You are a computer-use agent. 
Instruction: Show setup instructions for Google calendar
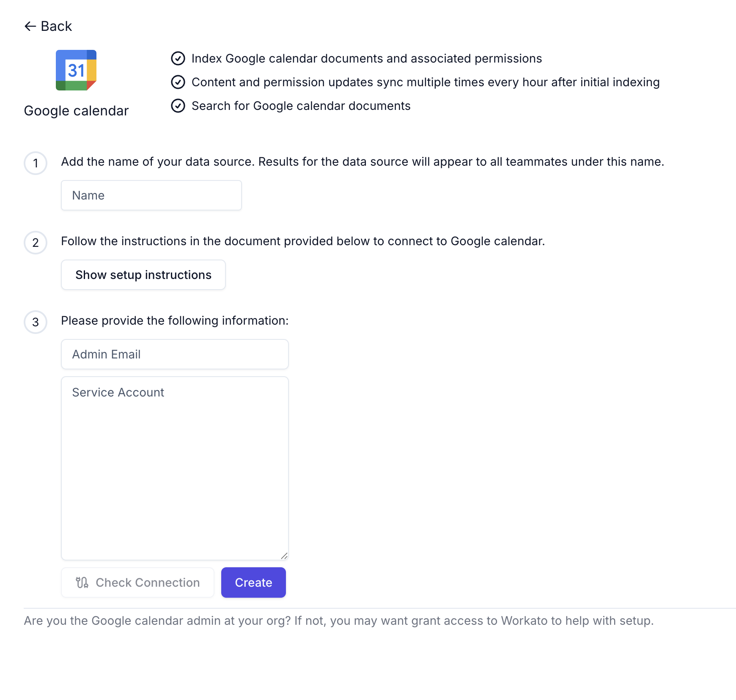click(x=143, y=275)
